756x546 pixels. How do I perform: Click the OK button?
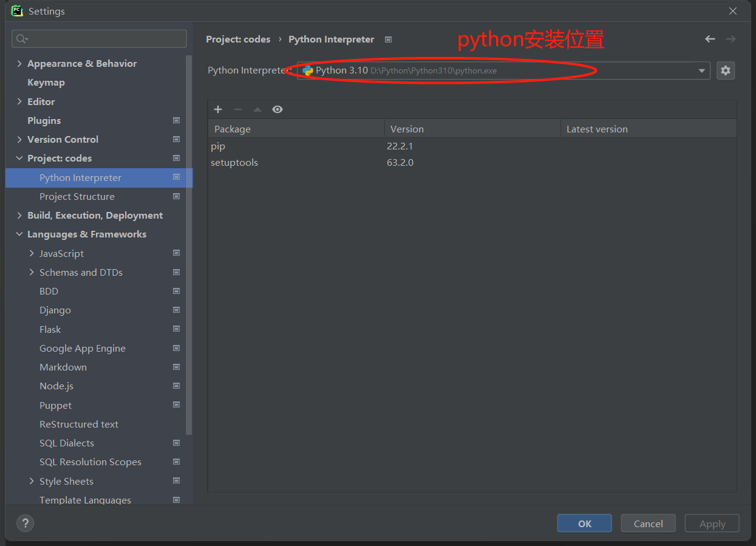[x=585, y=524]
